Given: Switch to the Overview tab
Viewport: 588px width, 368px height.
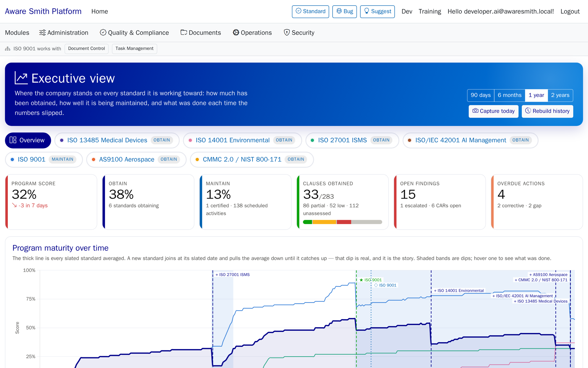Looking at the screenshot, I should (x=28, y=140).
